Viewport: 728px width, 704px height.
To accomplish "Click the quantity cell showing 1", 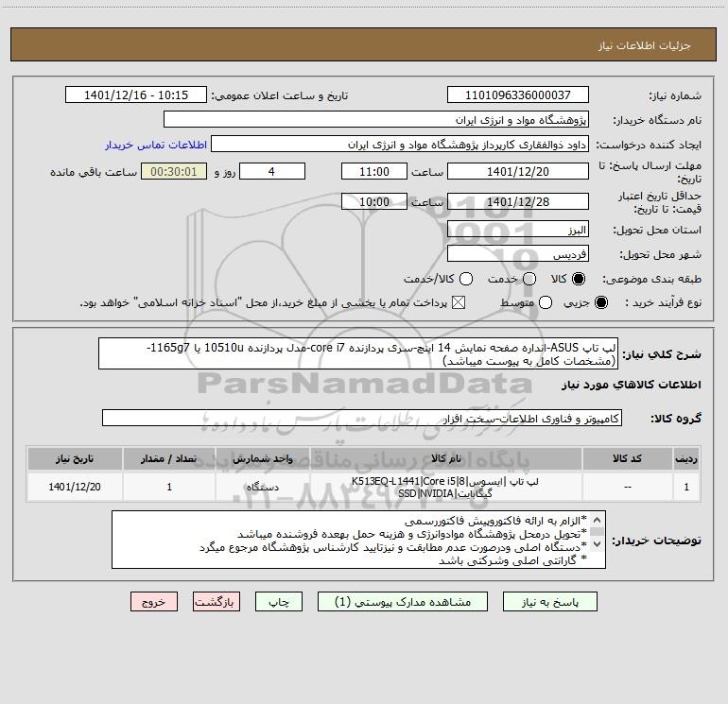I will pos(169,488).
